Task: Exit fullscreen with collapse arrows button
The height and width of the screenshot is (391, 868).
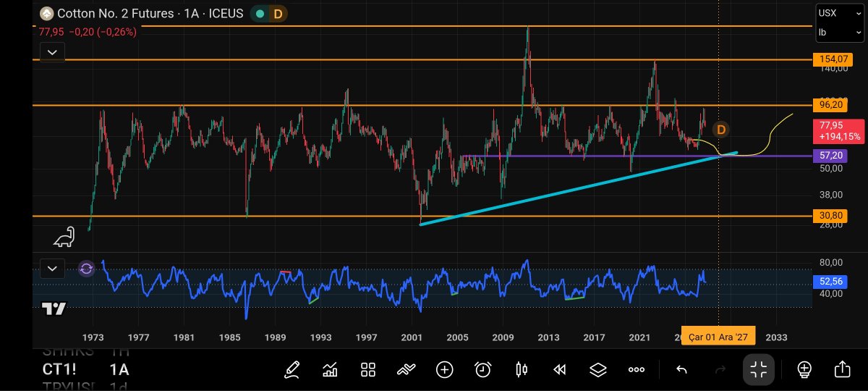Action: pos(759,370)
